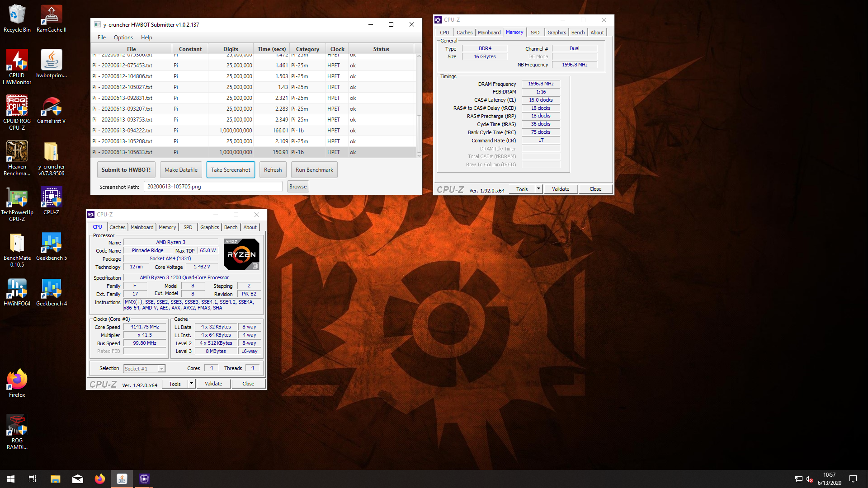Sort results by the Time (secs) column header
The width and height of the screenshot is (868, 488).
tap(271, 49)
